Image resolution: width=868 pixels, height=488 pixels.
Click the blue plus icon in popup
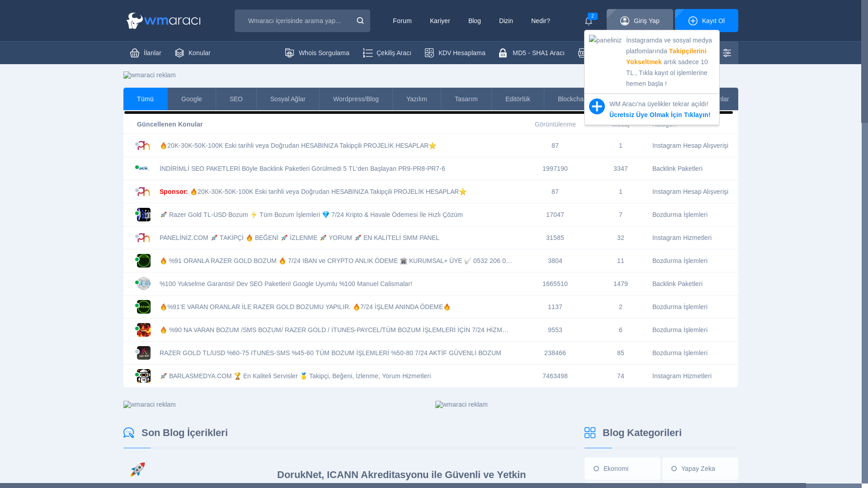[597, 107]
